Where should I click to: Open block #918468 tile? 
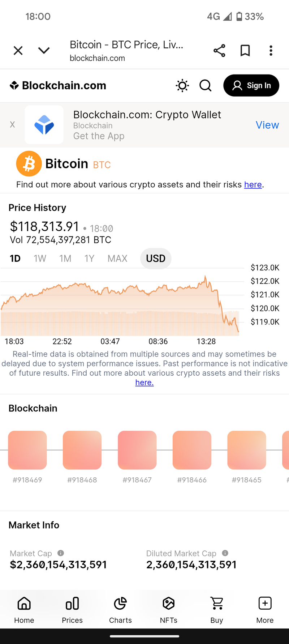click(82, 450)
